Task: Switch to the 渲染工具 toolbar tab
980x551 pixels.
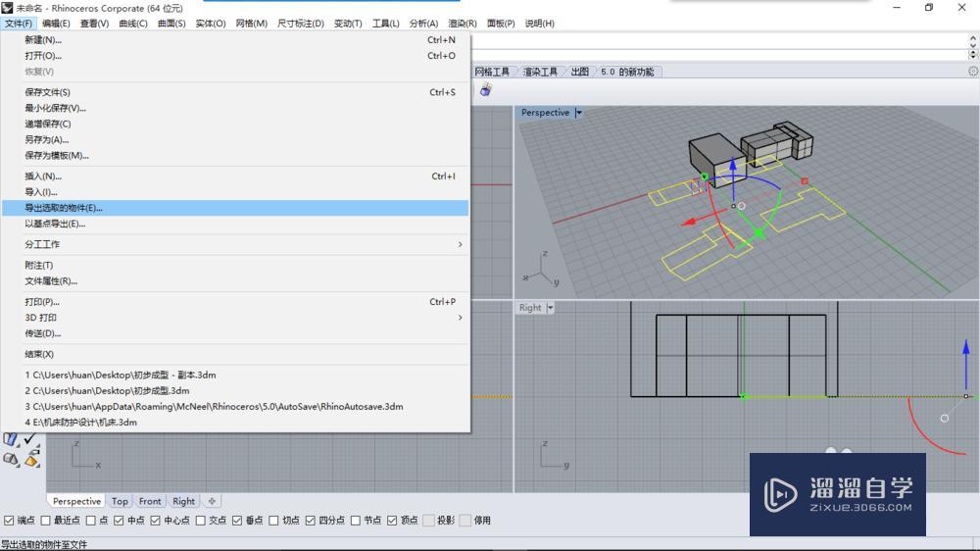Action: pyautogui.click(x=540, y=72)
